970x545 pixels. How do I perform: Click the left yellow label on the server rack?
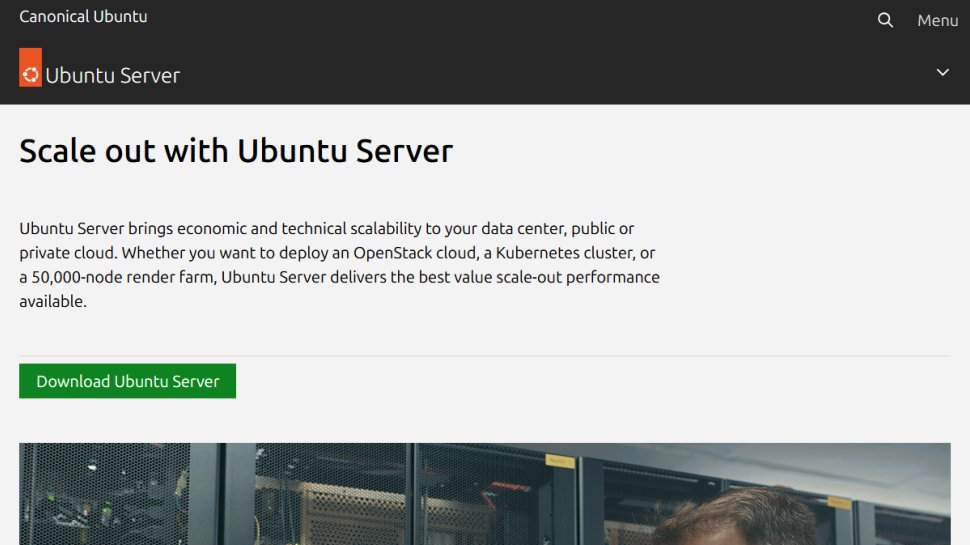click(559, 461)
